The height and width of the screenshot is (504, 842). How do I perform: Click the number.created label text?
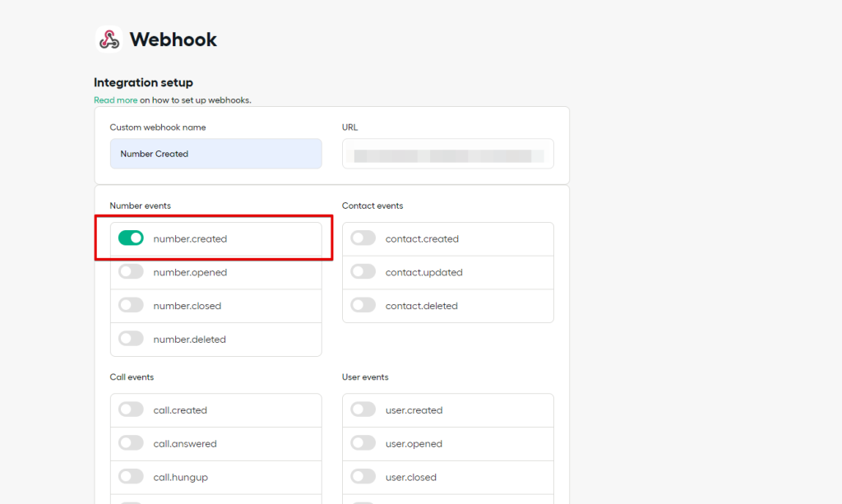[x=190, y=239]
